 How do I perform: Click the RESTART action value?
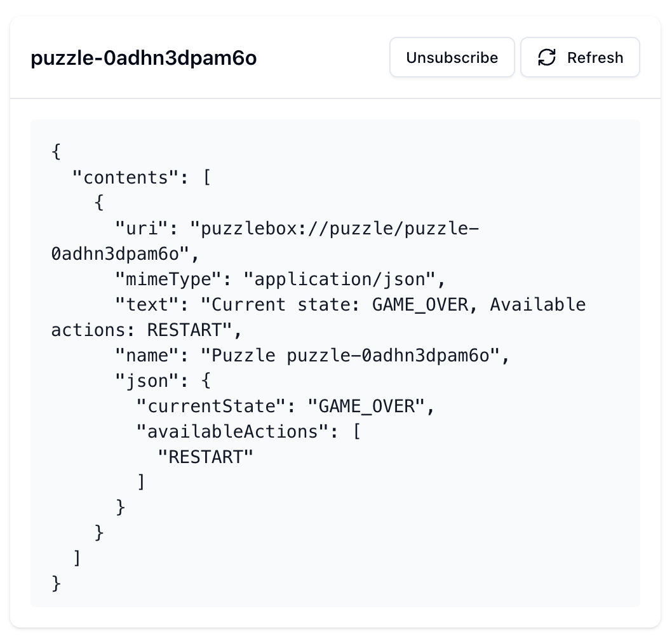coord(205,456)
